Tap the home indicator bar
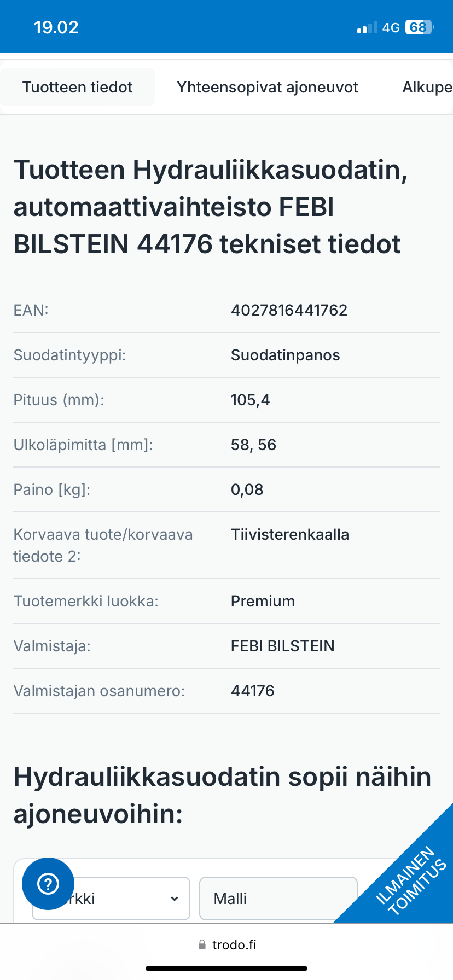Screen dimensions: 453x980 tap(226, 969)
